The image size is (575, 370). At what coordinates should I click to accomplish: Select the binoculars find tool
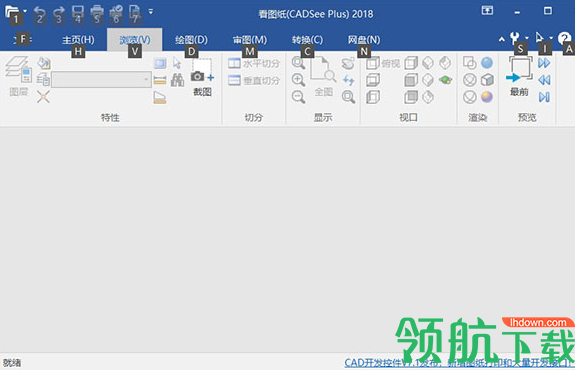(x=177, y=80)
